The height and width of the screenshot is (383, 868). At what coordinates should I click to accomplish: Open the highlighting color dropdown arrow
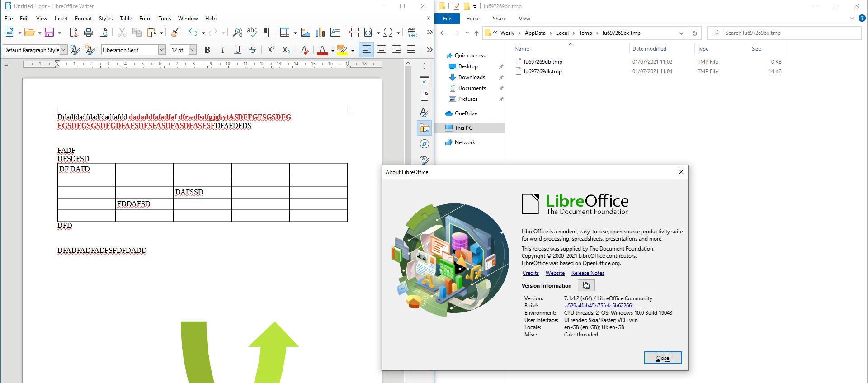click(352, 50)
